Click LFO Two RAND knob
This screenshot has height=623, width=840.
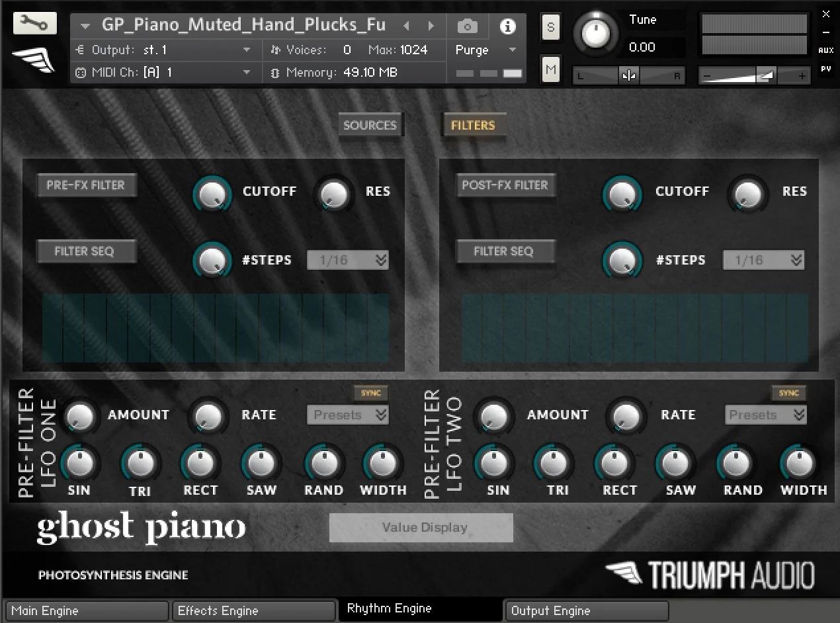click(737, 464)
